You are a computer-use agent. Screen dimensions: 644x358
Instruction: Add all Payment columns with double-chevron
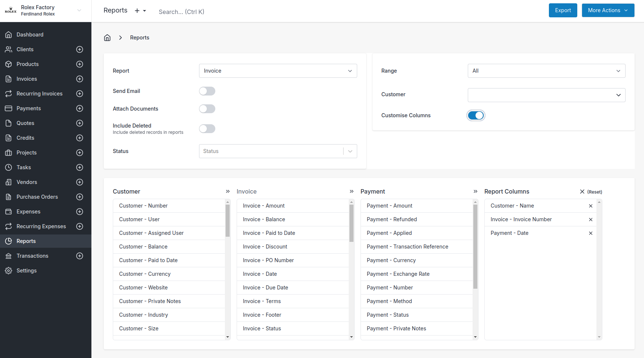(x=476, y=191)
